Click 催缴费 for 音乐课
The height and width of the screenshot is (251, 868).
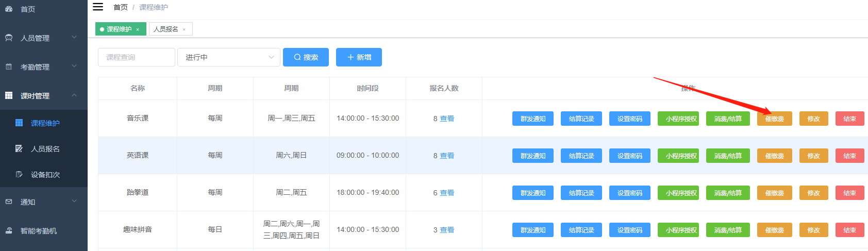tap(775, 119)
